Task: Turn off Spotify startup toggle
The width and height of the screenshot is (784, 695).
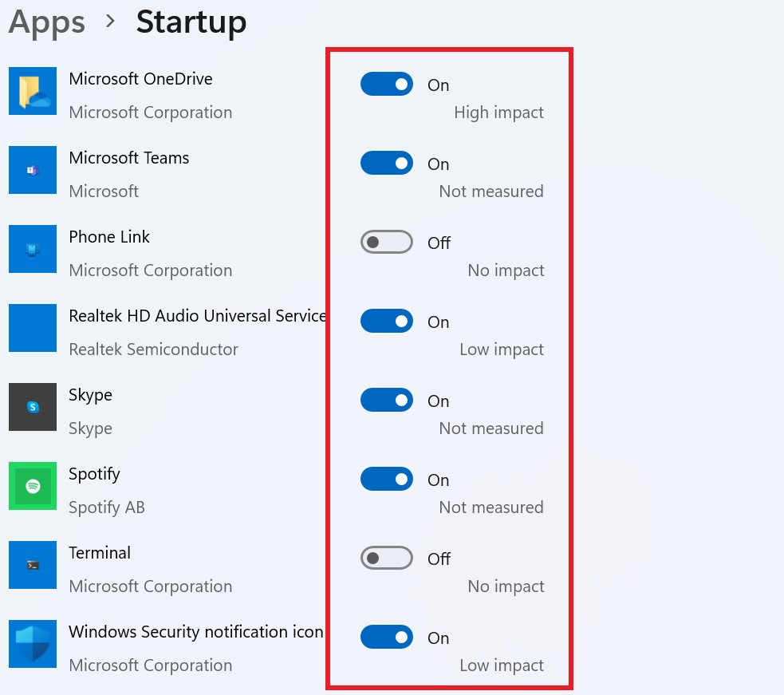Action: (387, 479)
